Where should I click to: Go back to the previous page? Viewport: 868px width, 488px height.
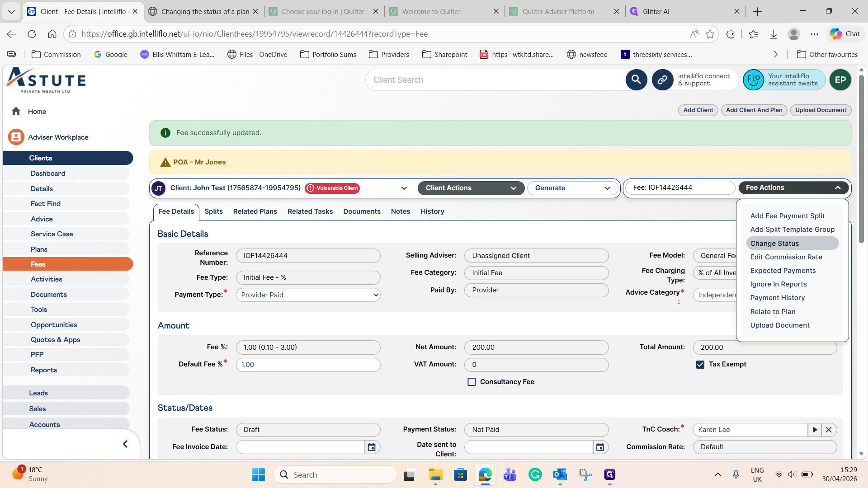tap(12, 34)
